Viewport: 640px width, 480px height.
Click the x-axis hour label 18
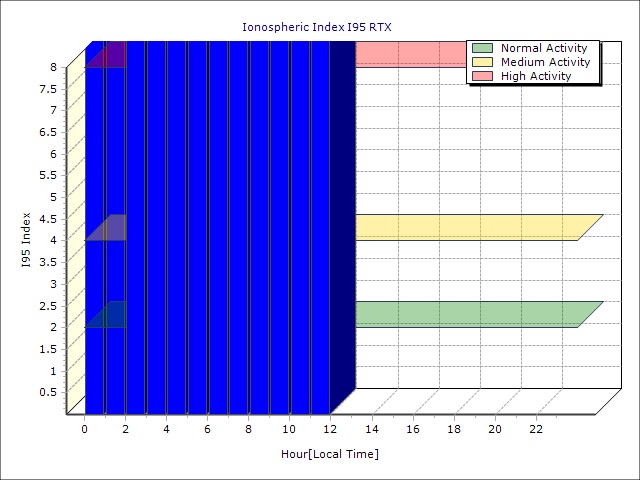(454, 429)
